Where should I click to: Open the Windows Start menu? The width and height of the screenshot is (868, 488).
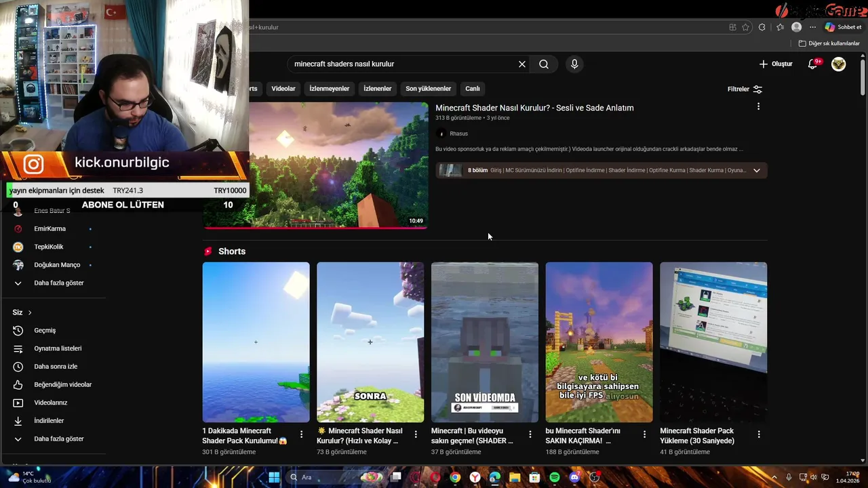274,477
